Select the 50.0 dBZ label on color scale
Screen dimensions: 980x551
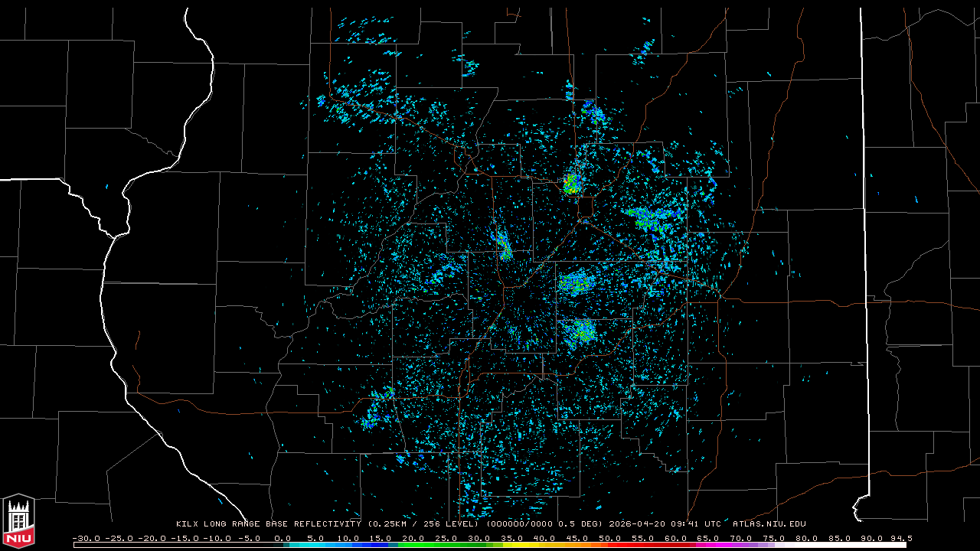pos(611,538)
